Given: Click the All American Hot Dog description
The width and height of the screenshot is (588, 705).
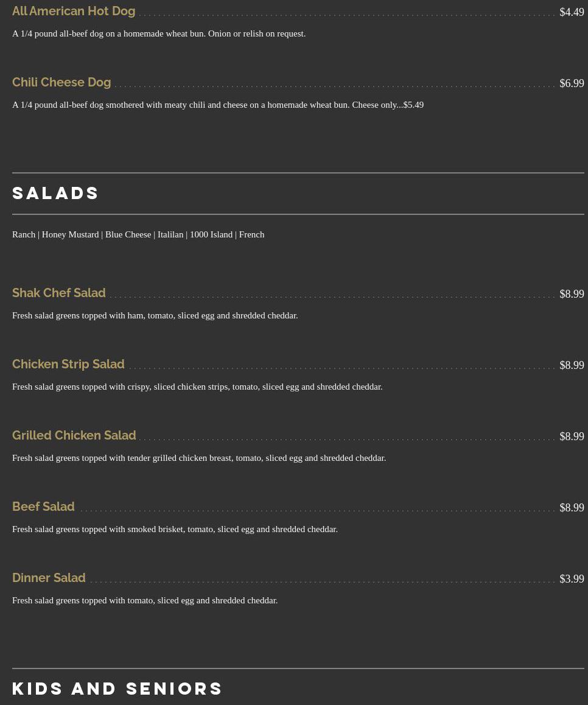Looking at the screenshot, I should tap(159, 33).
